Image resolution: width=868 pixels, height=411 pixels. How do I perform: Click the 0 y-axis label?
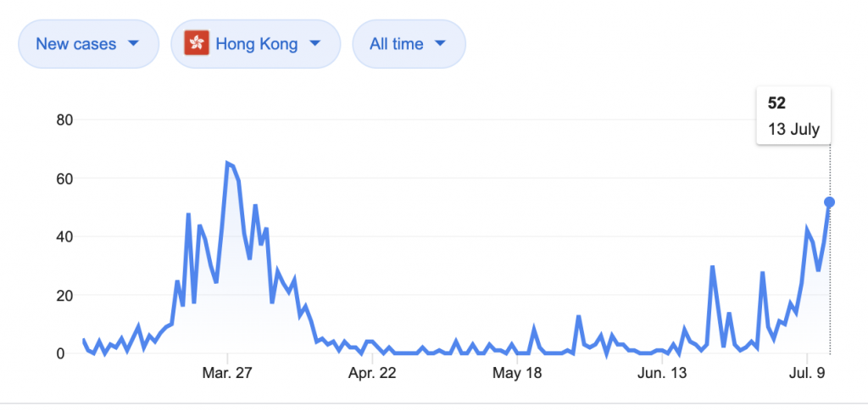pos(70,353)
